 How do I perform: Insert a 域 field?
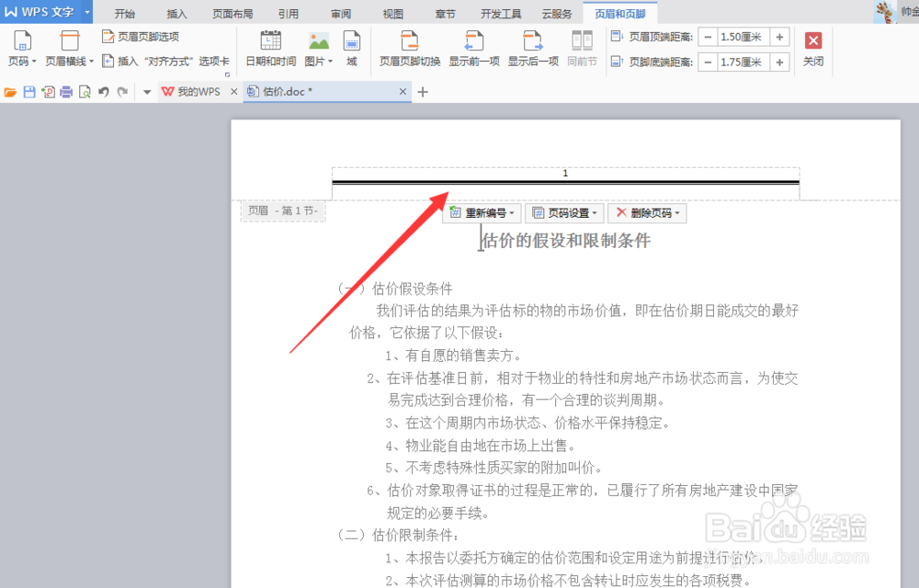(x=352, y=49)
